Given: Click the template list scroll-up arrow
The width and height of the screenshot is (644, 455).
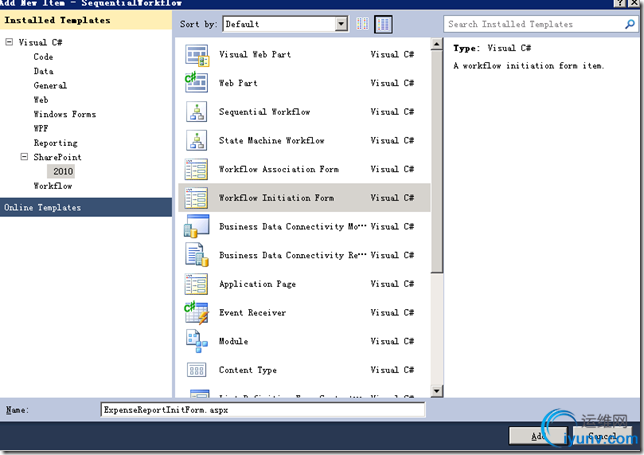Looking at the screenshot, I should [437, 44].
